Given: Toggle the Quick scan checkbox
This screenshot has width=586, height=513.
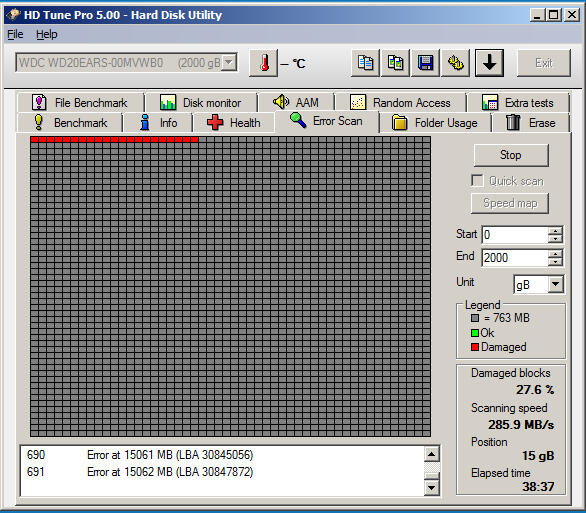Looking at the screenshot, I should 477,180.
